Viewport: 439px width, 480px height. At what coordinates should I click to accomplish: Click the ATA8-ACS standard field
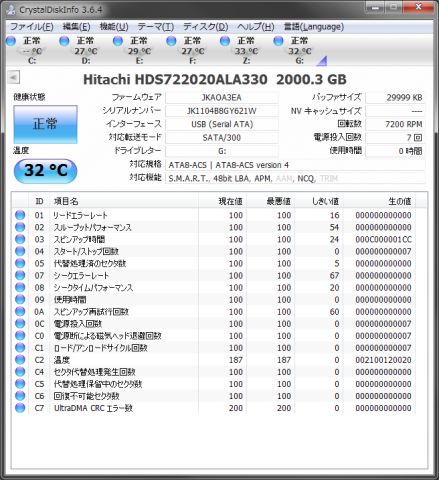pyautogui.click(x=295, y=165)
